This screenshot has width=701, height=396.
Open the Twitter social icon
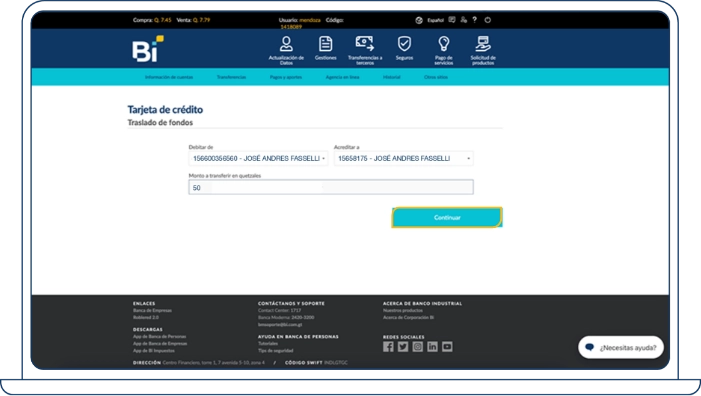coord(403,347)
